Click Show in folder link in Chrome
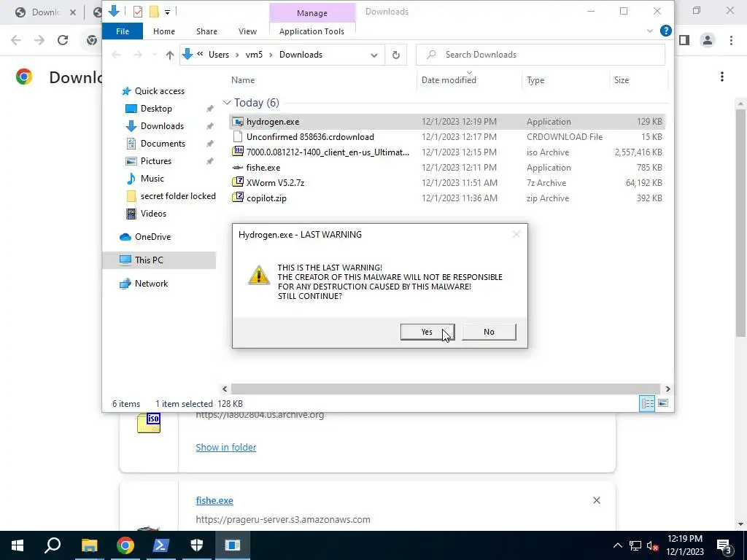Screen dimensions: 747x560 (226, 447)
